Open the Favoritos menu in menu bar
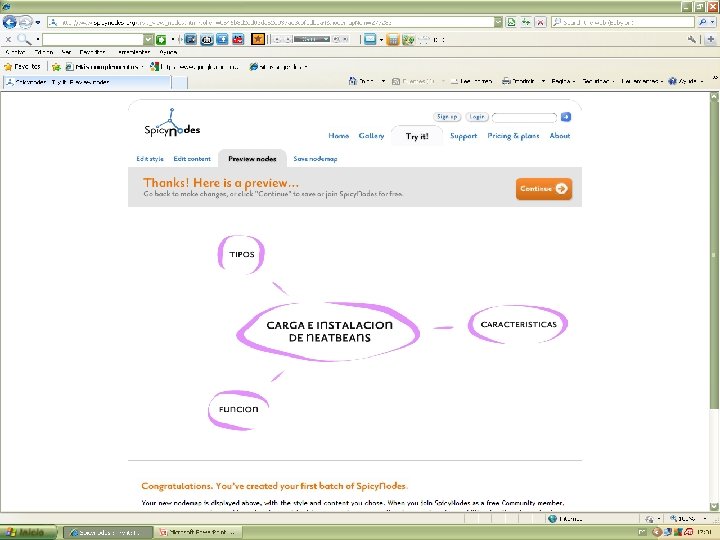 coord(92,52)
